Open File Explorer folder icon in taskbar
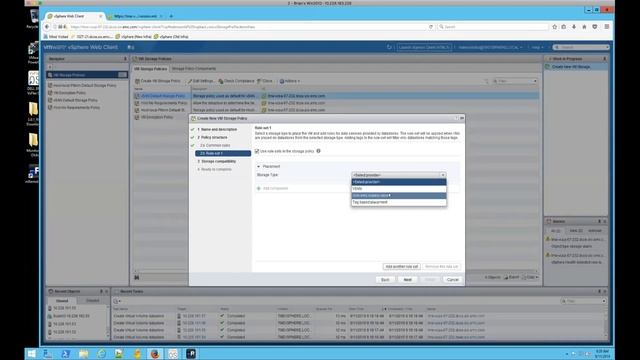 83,354
